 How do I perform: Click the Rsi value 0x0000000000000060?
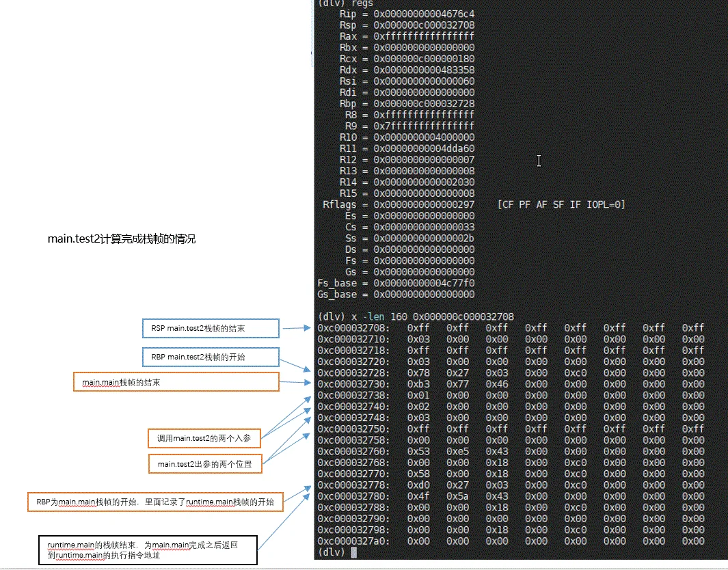coord(424,81)
